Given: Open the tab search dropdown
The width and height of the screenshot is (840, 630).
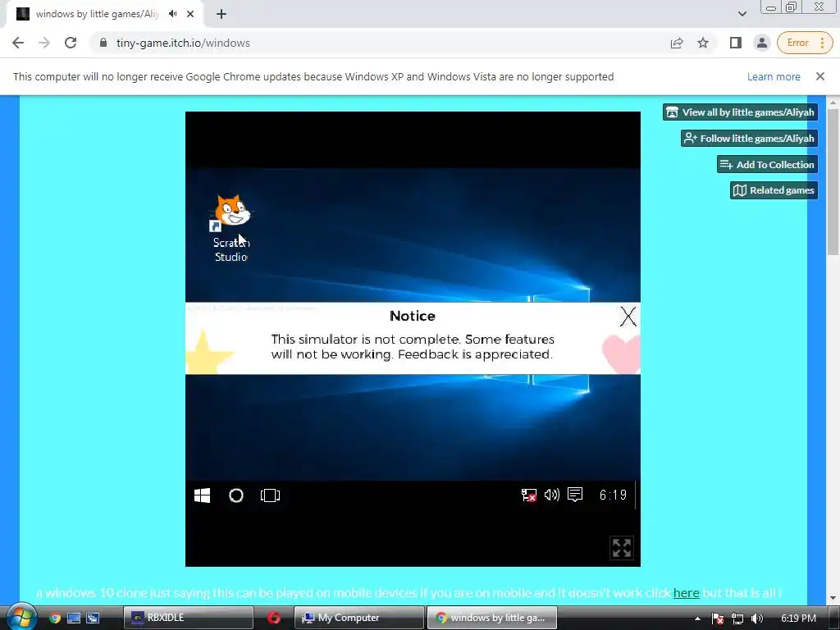Looking at the screenshot, I should (742, 14).
